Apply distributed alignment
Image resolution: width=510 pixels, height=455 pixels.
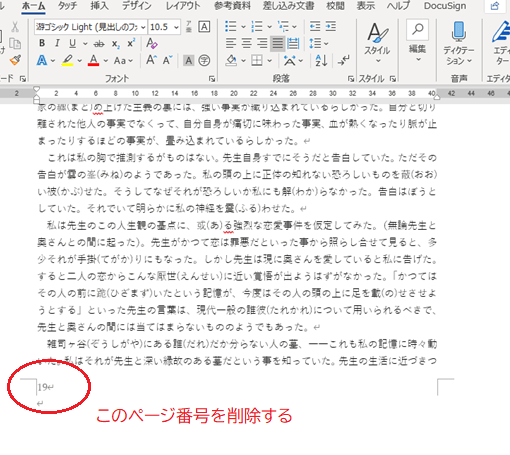[293, 43]
